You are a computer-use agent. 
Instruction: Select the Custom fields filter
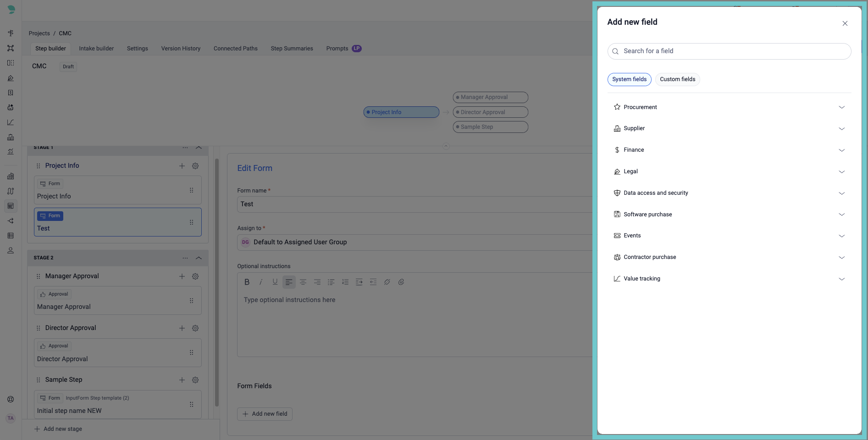click(677, 79)
